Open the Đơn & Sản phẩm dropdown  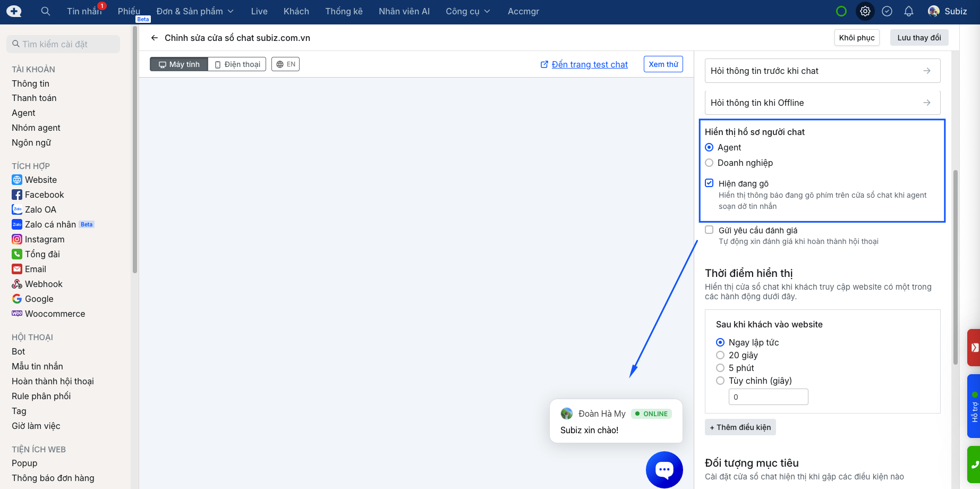(195, 11)
